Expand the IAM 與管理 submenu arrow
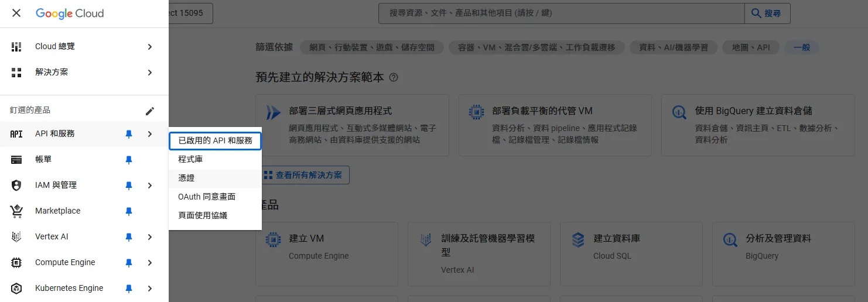The width and height of the screenshot is (868, 302). coord(150,186)
